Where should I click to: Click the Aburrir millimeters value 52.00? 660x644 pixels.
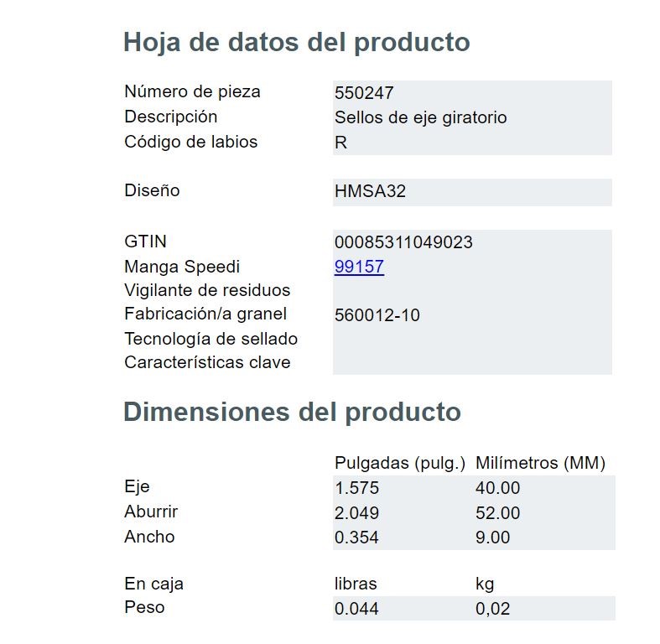(x=498, y=512)
